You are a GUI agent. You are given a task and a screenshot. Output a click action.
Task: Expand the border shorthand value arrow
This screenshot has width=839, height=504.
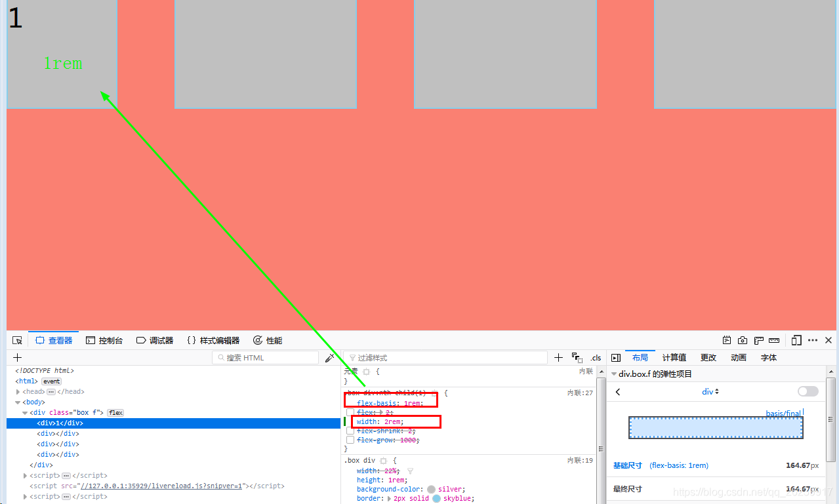[x=390, y=498]
